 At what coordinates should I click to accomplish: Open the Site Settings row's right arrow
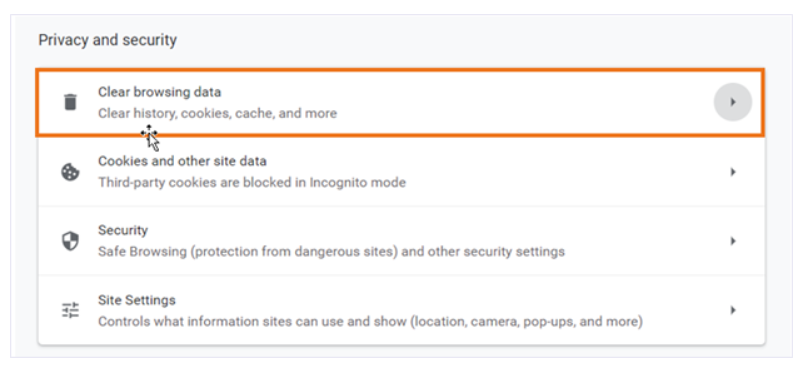[733, 310]
